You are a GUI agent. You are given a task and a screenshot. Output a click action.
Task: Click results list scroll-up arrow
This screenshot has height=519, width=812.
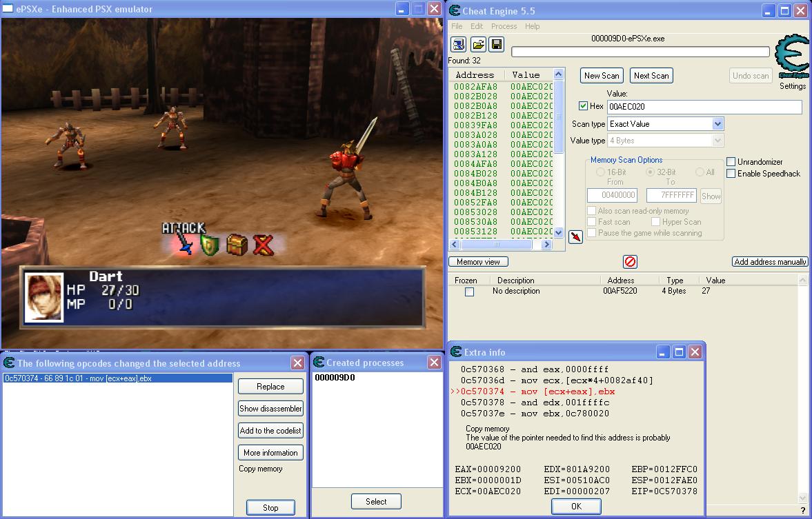point(559,74)
